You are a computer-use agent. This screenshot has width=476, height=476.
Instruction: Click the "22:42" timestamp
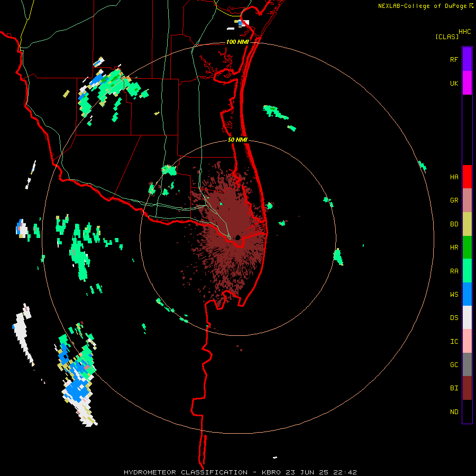point(344,472)
